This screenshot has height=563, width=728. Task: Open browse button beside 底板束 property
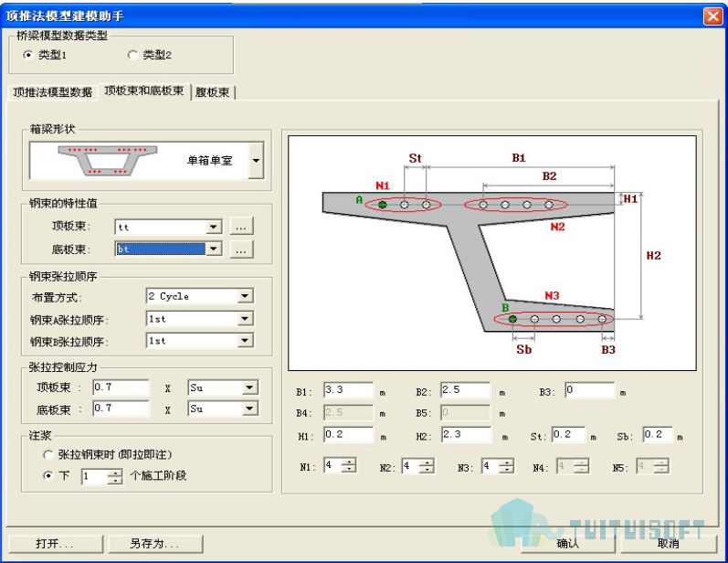tap(241, 250)
